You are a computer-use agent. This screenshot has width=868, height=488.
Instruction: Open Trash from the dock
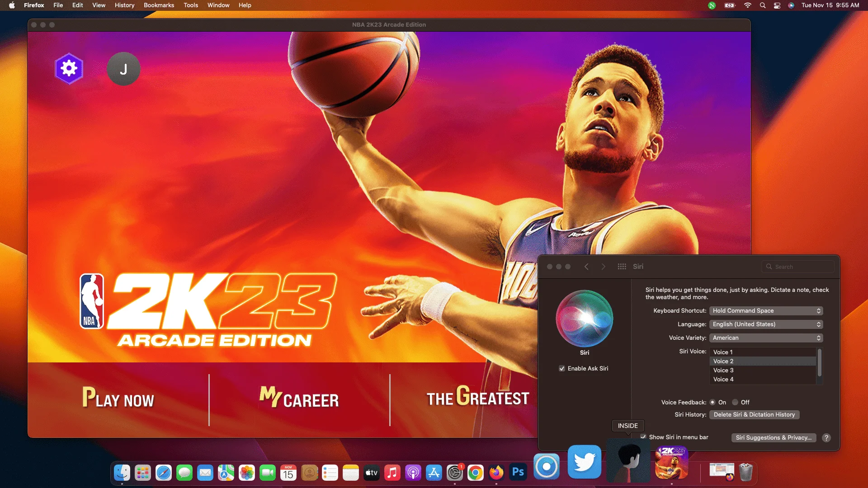click(746, 472)
